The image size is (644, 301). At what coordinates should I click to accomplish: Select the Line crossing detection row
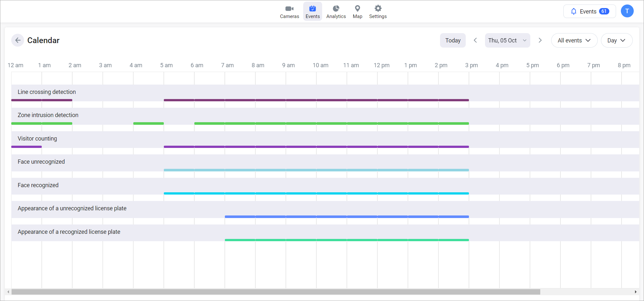[x=47, y=92]
